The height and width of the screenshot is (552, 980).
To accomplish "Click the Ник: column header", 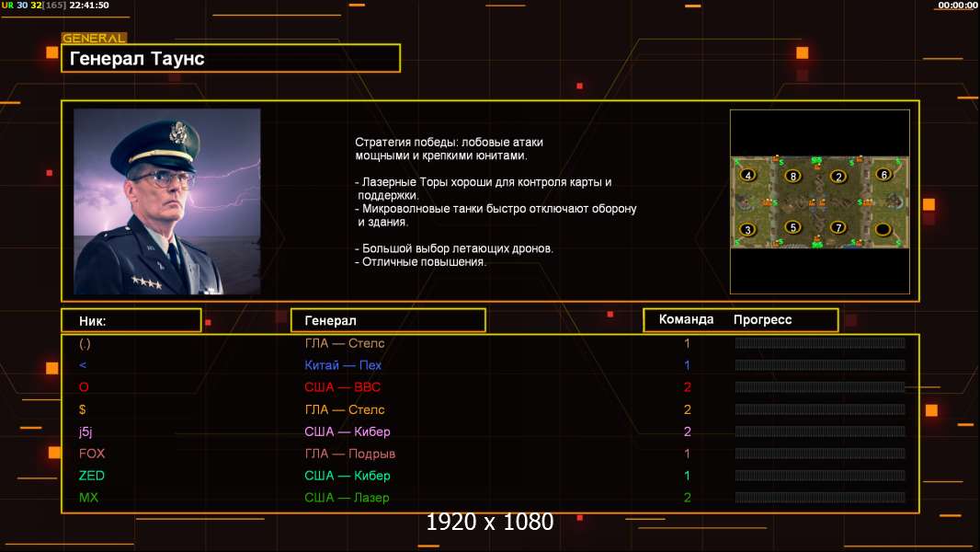I will (131, 321).
